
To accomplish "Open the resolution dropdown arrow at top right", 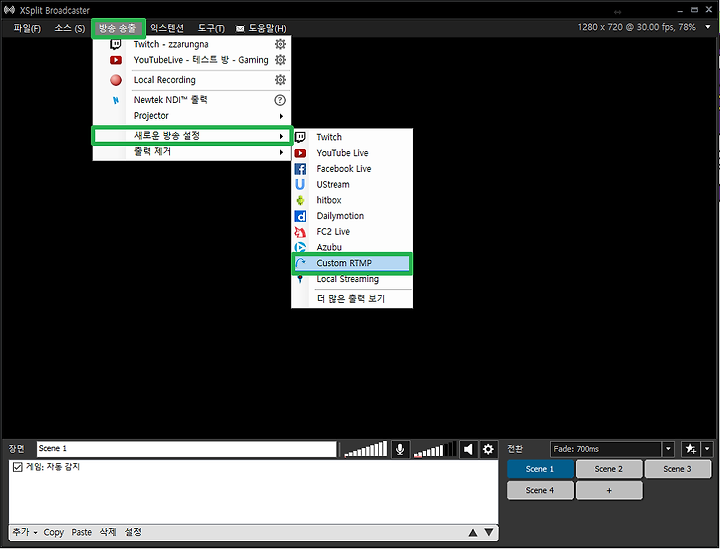I will (708, 27).
